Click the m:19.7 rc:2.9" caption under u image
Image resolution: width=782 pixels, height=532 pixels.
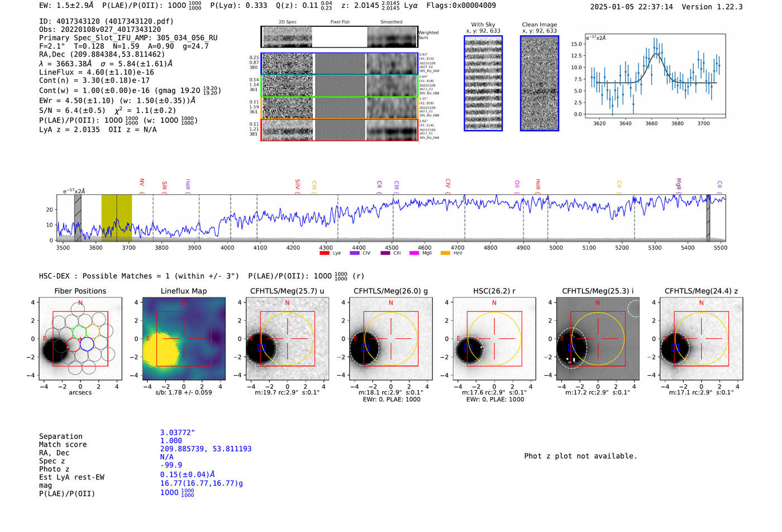coord(288,392)
